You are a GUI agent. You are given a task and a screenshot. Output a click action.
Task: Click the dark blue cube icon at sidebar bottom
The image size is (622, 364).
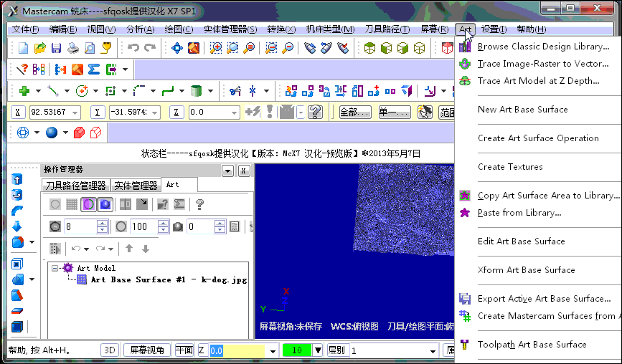coord(17,327)
